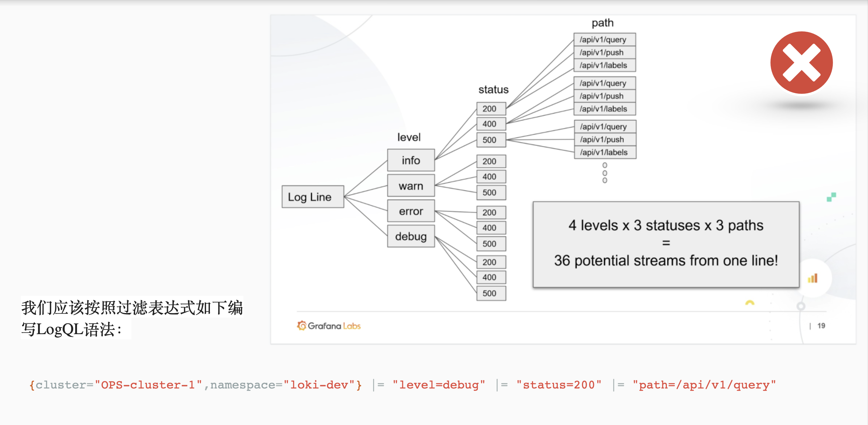Screen dimensions: 868x425
Task: Click the vertical ellipsis circles under paths
Action: (x=605, y=173)
